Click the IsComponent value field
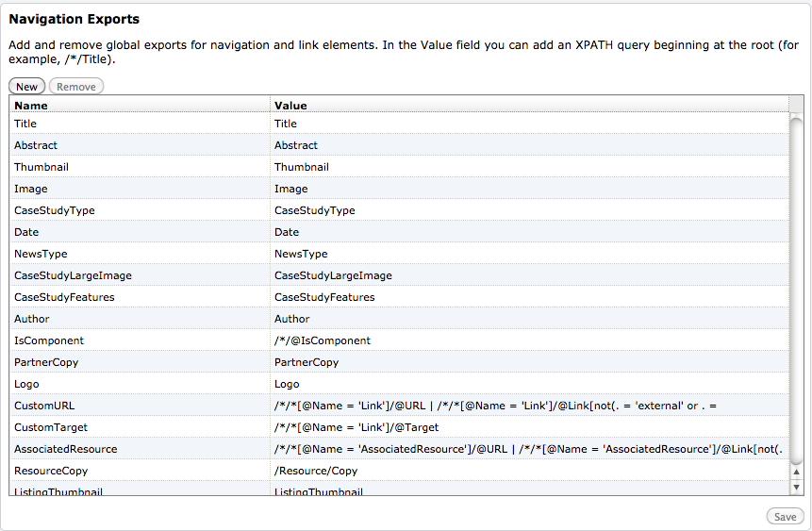The image size is (812, 531). (x=529, y=340)
